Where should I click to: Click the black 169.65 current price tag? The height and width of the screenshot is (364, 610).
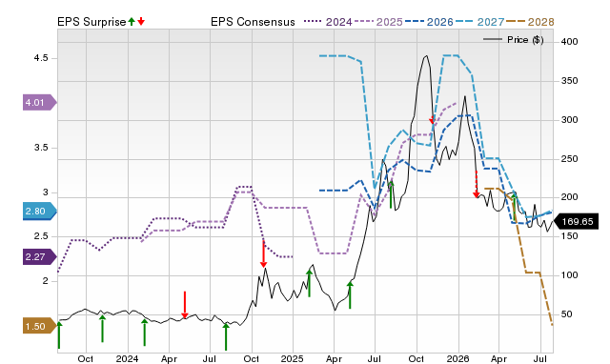pos(576,222)
